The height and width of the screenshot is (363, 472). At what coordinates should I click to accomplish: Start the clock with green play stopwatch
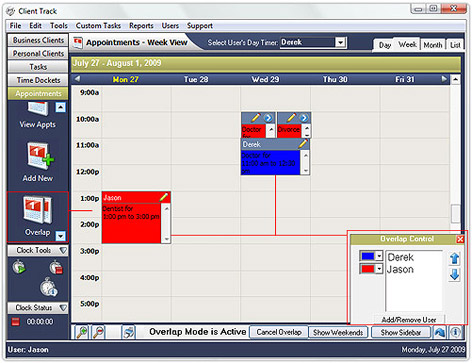point(19,267)
